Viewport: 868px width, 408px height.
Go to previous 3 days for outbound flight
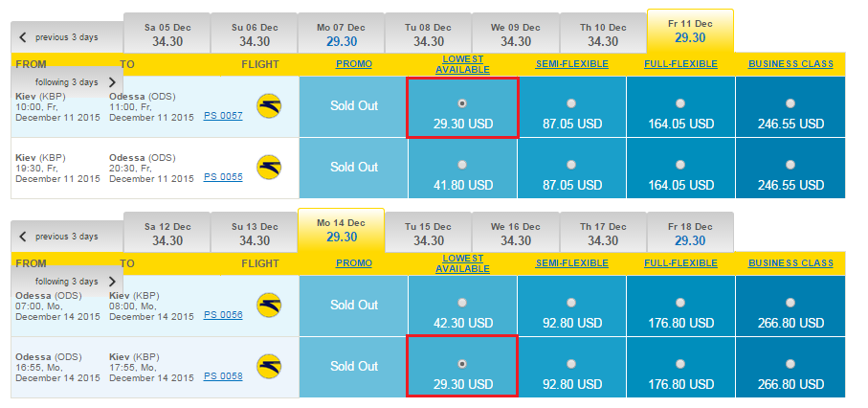click(67, 37)
